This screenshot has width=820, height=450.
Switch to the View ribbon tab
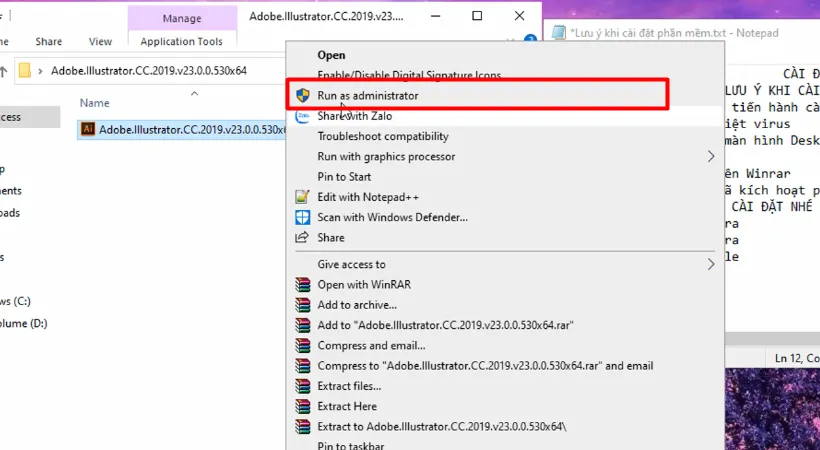(100, 41)
